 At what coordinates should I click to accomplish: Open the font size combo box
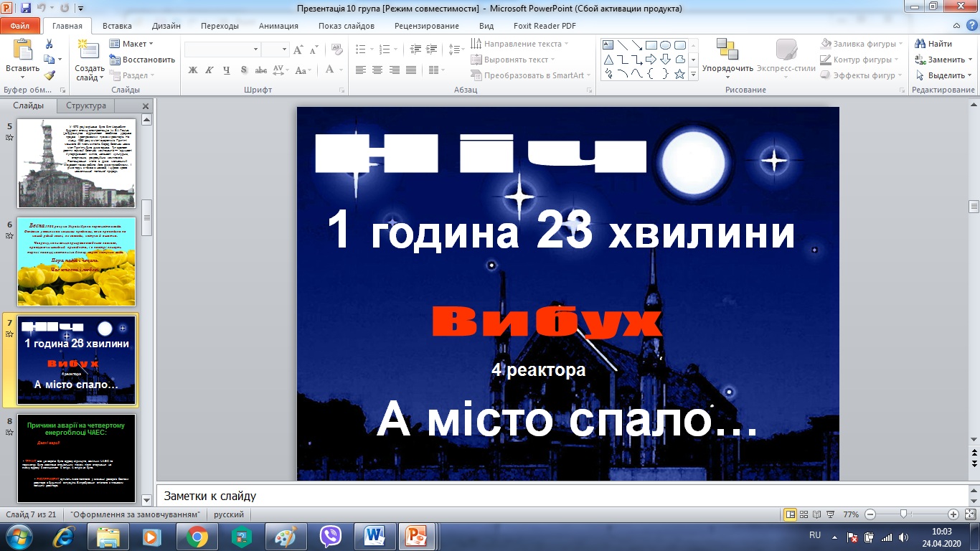coord(275,50)
